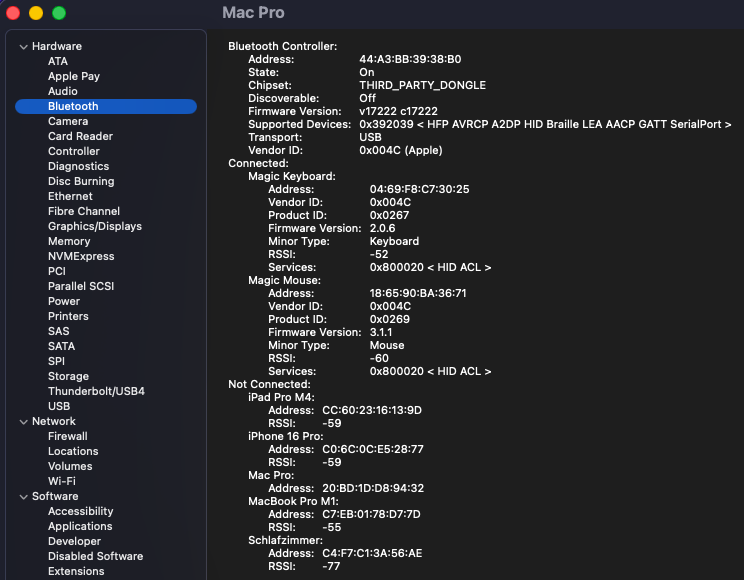The image size is (744, 580).
Task: Open Volumes under Network
Action: [70, 466]
